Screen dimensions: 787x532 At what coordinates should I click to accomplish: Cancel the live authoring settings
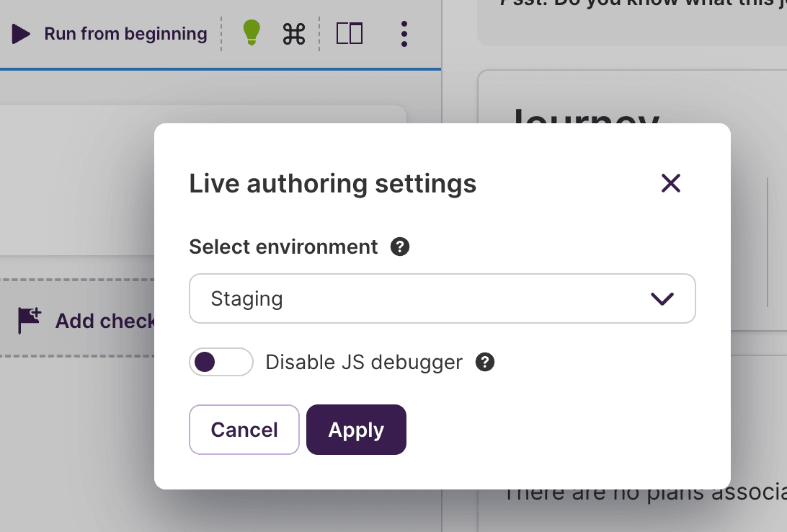click(x=244, y=430)
